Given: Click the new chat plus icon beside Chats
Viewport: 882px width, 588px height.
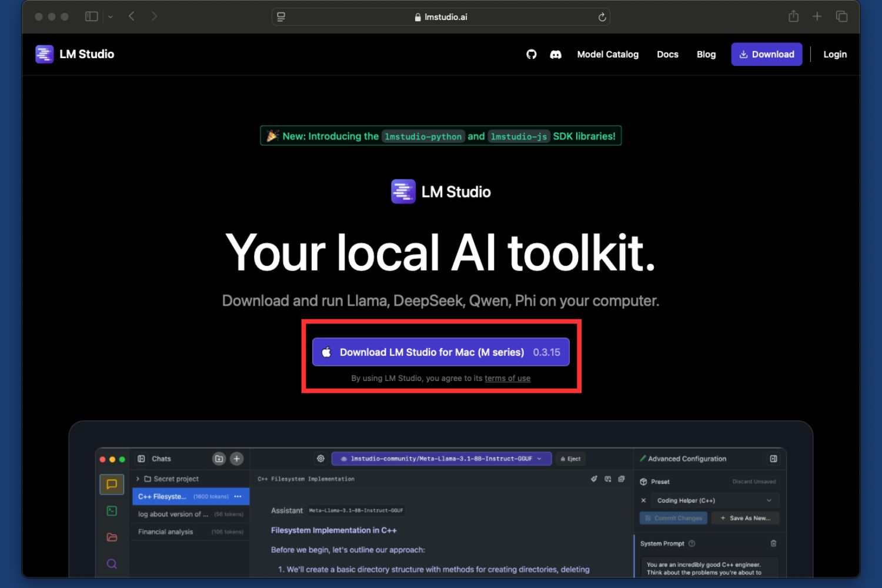Looking at the screenshot, I should coord(237,459).
